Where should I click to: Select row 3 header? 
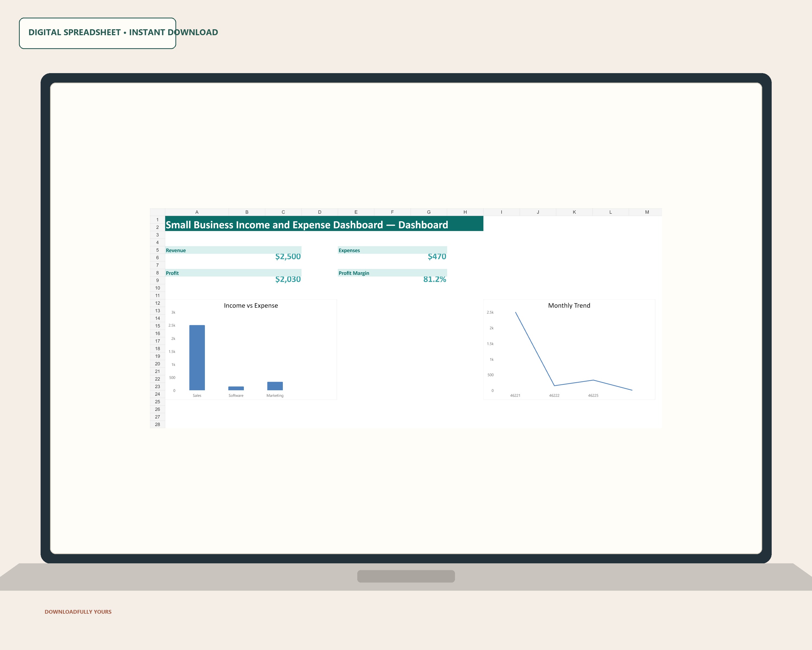pos(158,235)
